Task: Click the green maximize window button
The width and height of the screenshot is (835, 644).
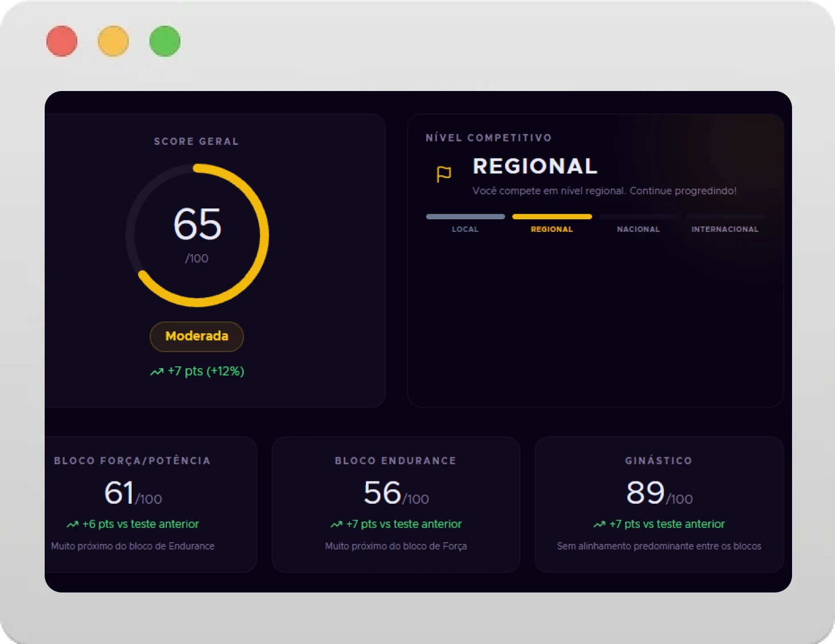Action: [x=165, y=41]
